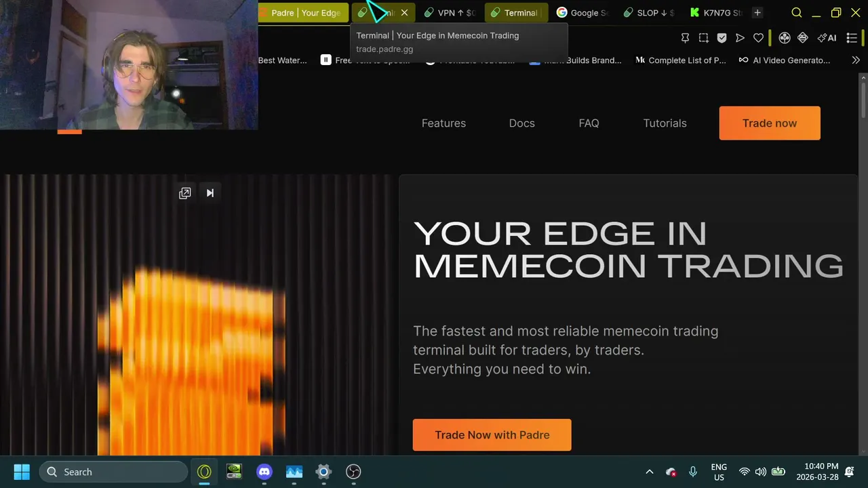
Task: Click the pinboard pin icon in the toolbar
Action: tap(685, 38)
